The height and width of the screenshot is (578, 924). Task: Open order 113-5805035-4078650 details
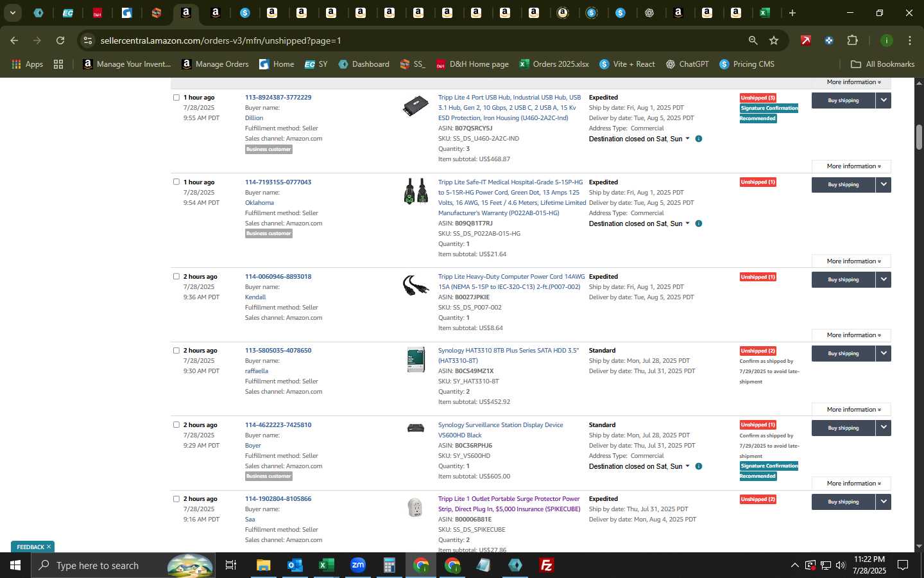pyautogui.click(x=278, y=351)
